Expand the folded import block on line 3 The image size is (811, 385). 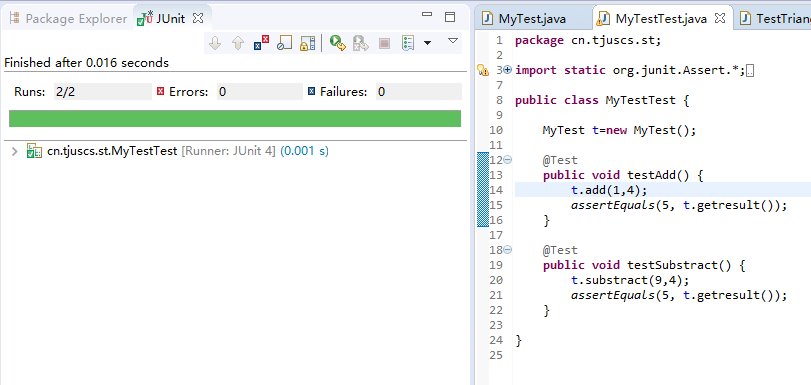tap(507, 70)
